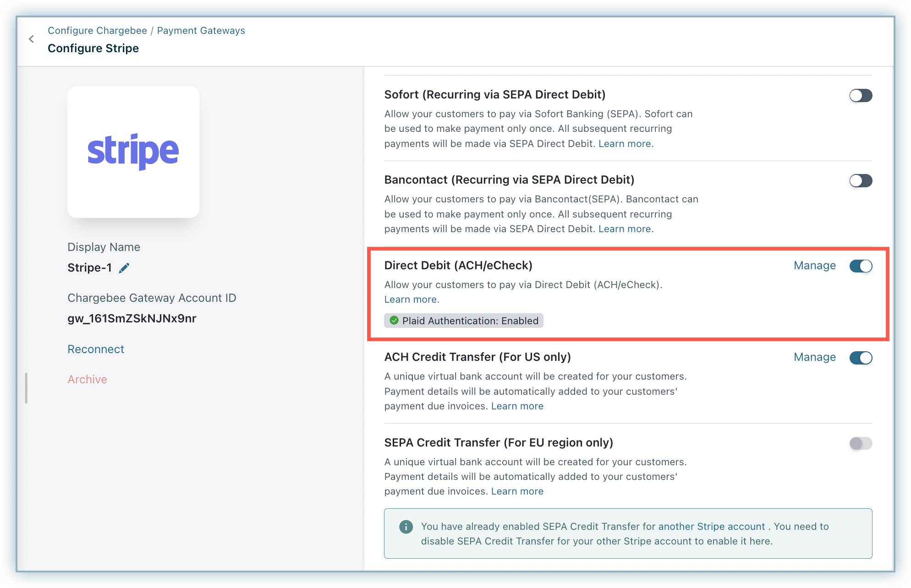Click the Stripe logo thumbnail
This screenshot has width=911, height=588.
[x=133, y=152]
